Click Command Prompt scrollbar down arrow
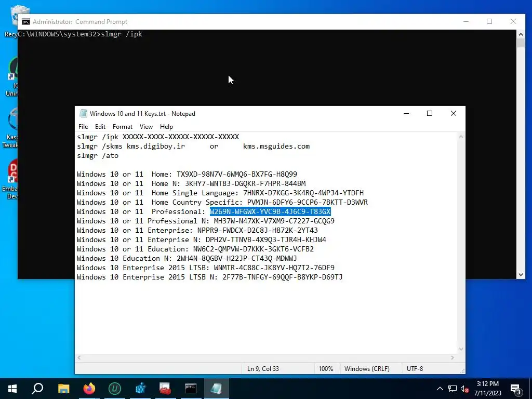This screenshot has height=399, width=532. point(521,275)
